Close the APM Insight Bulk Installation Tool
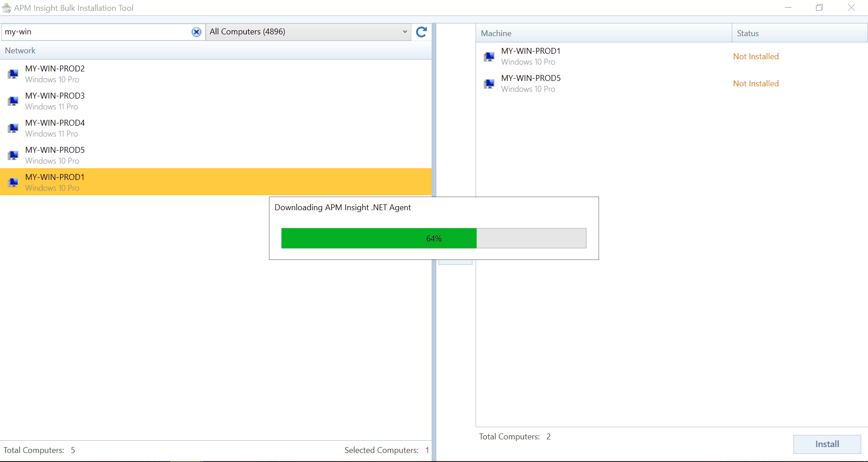Image resolution: width=868 pixels, height=462 pixels. (x=851, y=8)
